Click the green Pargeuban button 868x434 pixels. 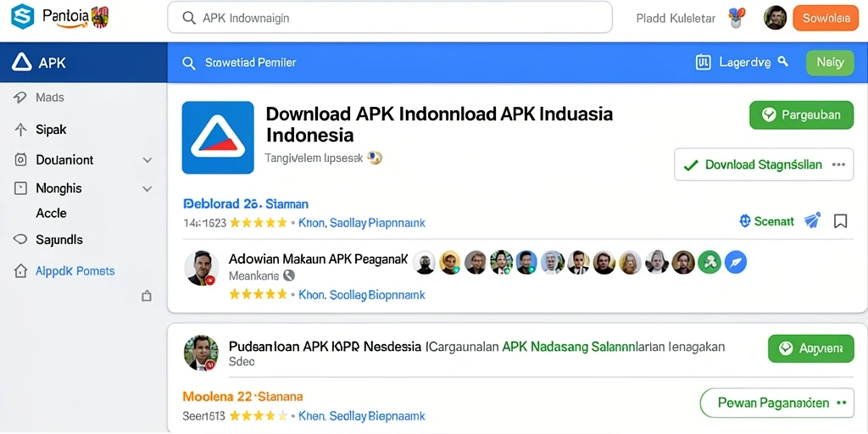802,115
